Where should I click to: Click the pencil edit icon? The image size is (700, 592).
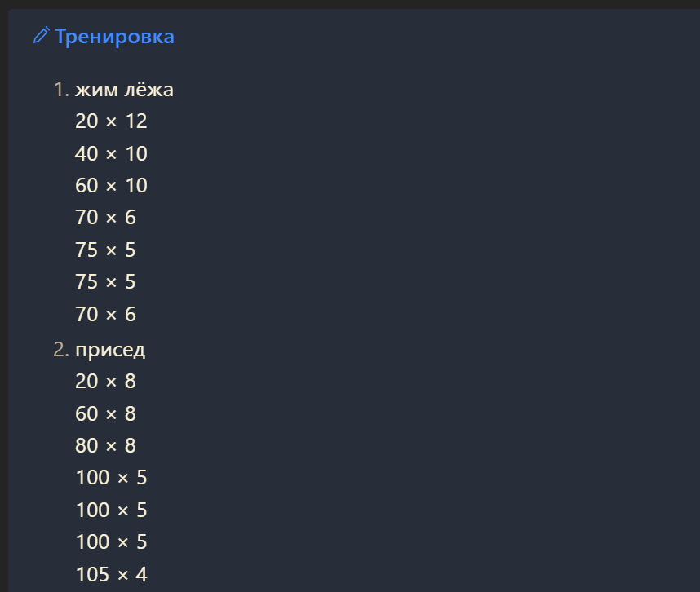point(41,35)
